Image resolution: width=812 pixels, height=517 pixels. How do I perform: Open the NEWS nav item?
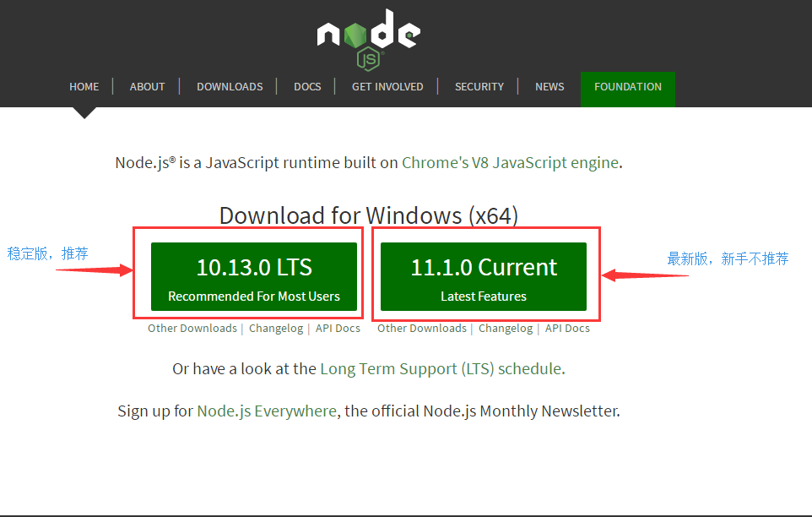point(549,86)
